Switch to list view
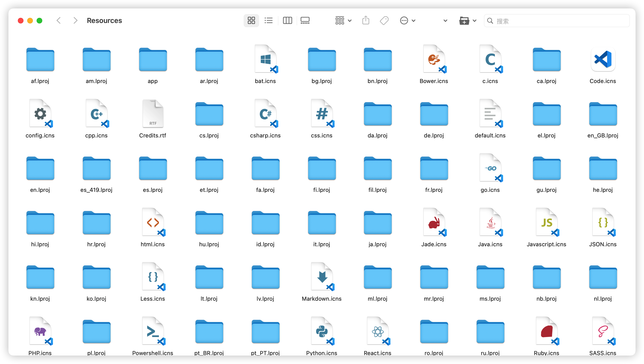Image resolution: width=644 pixels, height=364 pixels. tap(268, 20)
